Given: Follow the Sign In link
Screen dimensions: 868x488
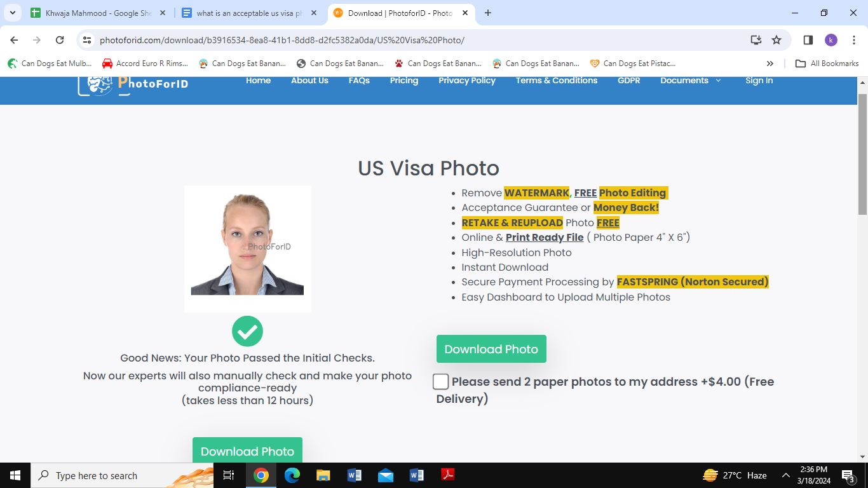Looking at the screenshot, I should pos(759,81).
